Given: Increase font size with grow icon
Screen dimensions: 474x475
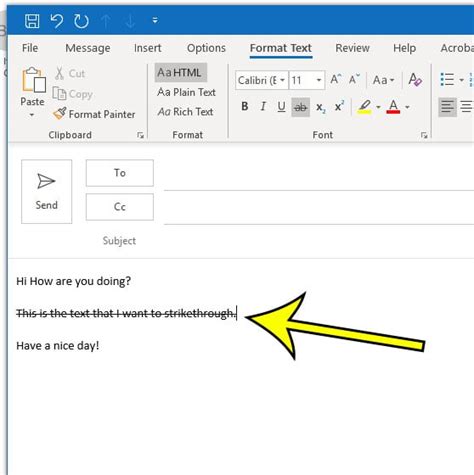Looking at the screenshot, I should [x=335, y=80].
